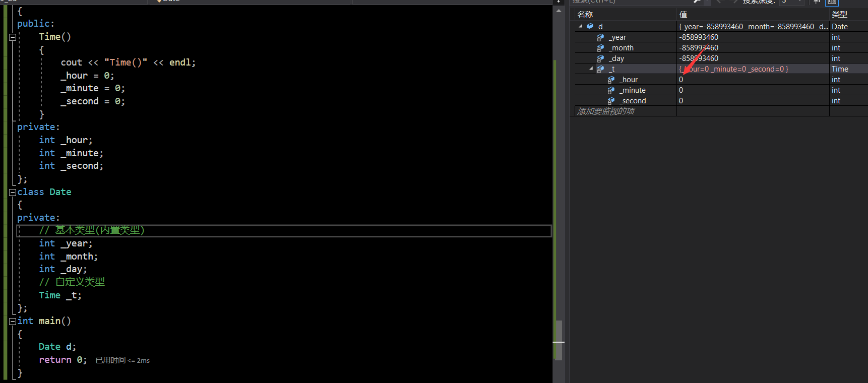
Task: Collapse the int main() code block
Action: coord(13,321)
